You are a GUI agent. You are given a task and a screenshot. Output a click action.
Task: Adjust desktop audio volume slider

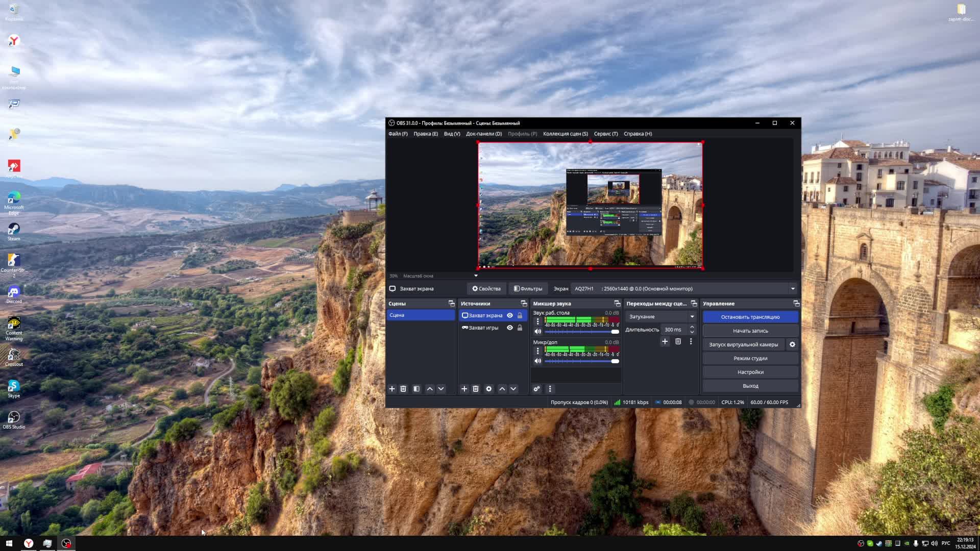point(582,332)
